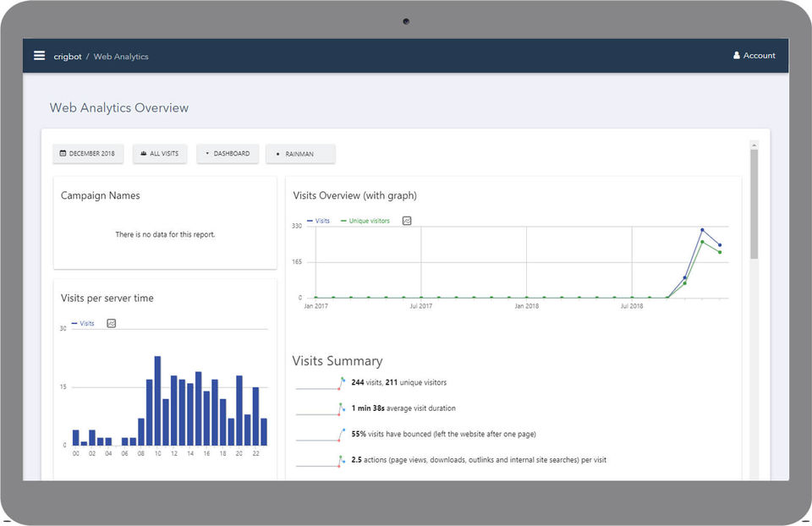The width and height of the screenshot is (812, 526).
Task: Click the sparkline beside 2.5 actions per visit
Action: [x=321, y=461]
